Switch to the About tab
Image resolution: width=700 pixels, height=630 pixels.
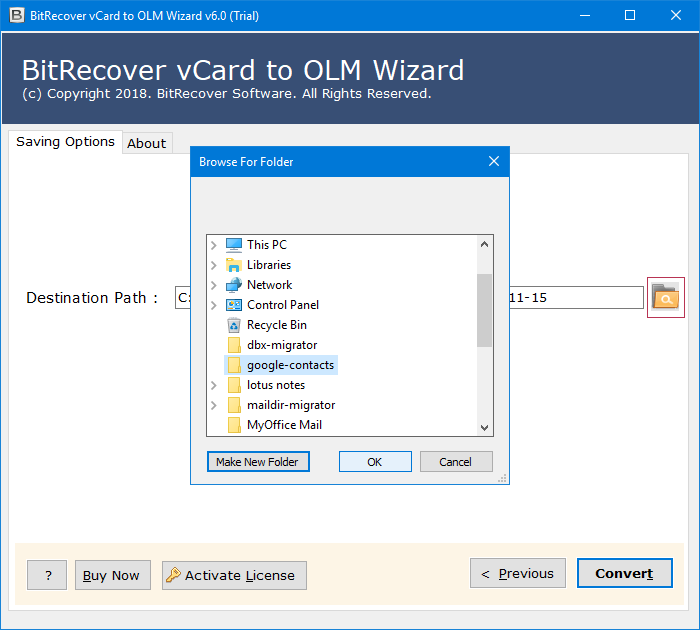click(147, 143)
